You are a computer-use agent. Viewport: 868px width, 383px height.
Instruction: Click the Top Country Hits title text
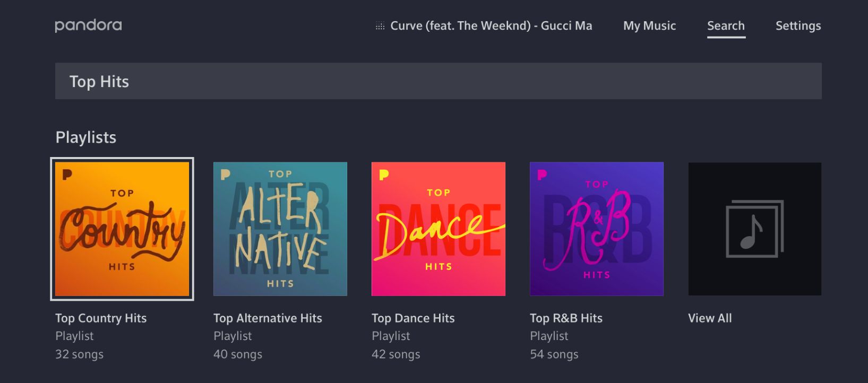pos(101,318)
